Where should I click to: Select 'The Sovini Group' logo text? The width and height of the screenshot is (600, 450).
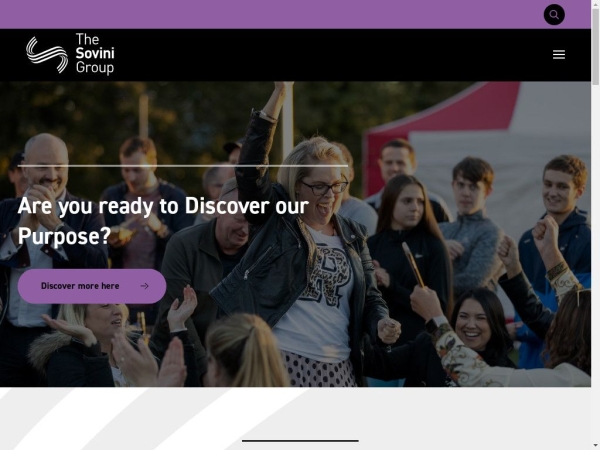95,53
